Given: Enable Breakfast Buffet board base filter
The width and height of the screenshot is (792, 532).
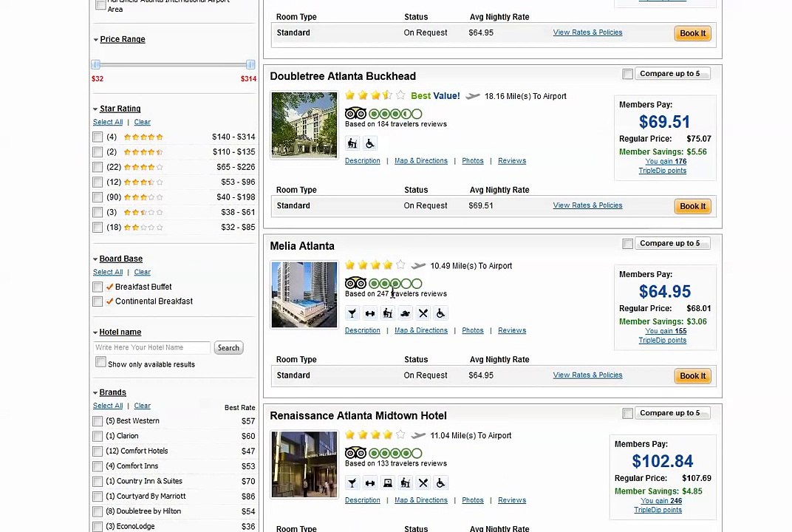Looking at the screenshot, I should (98, 287).
